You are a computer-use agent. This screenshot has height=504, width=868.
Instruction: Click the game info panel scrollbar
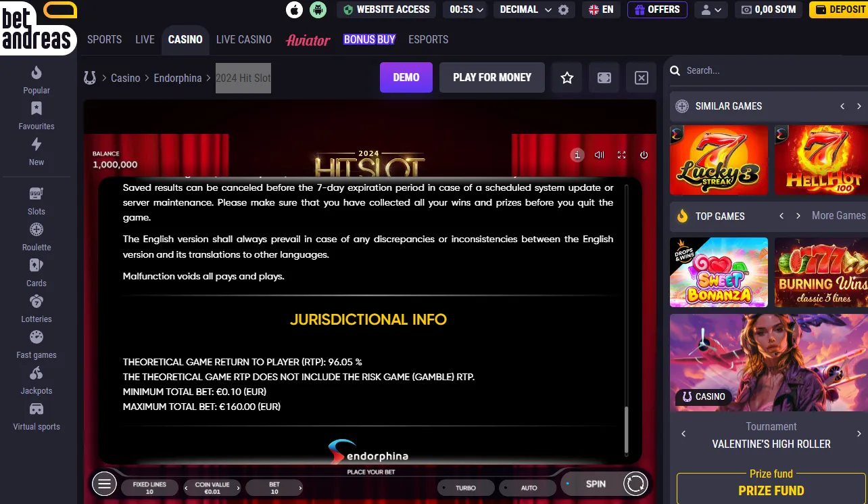pos(626,430)
